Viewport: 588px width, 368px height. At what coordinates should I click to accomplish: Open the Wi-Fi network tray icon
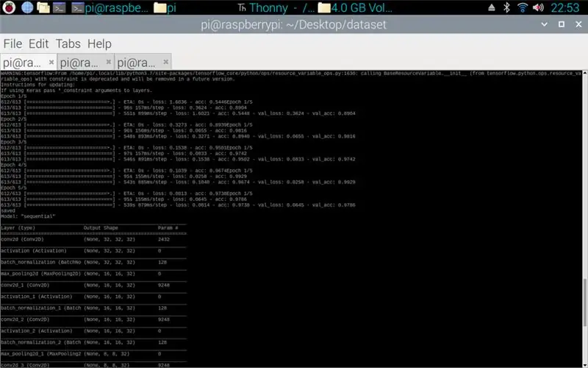tap(522, 7)
